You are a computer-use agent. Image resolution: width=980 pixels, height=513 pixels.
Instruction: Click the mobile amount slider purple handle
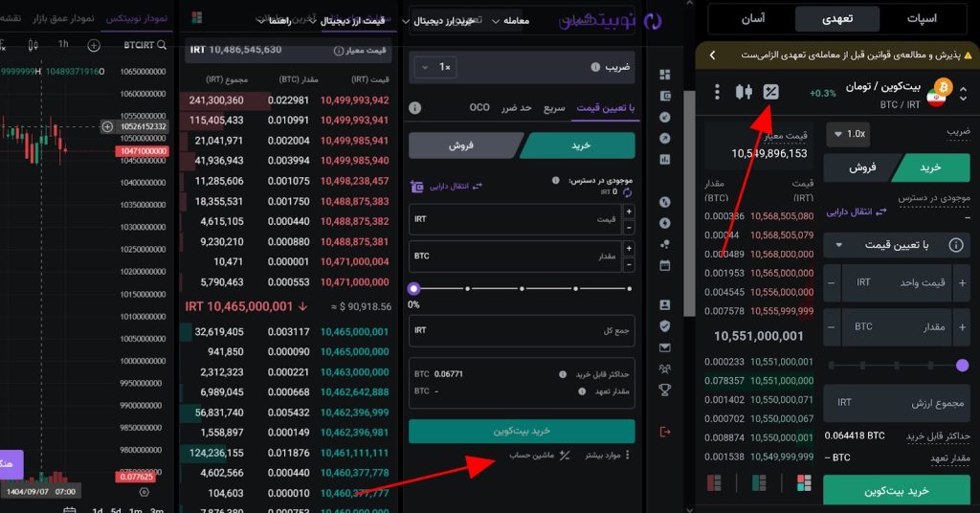point(962,366)
